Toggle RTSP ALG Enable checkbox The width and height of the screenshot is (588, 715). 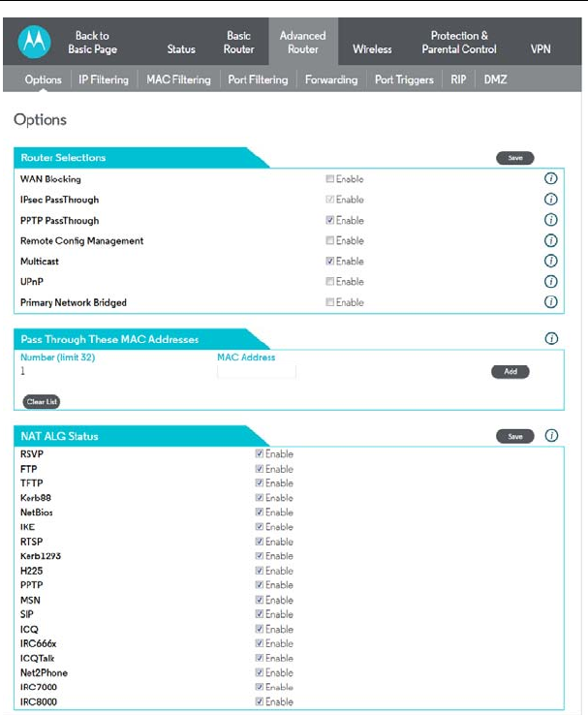point(259,542)
